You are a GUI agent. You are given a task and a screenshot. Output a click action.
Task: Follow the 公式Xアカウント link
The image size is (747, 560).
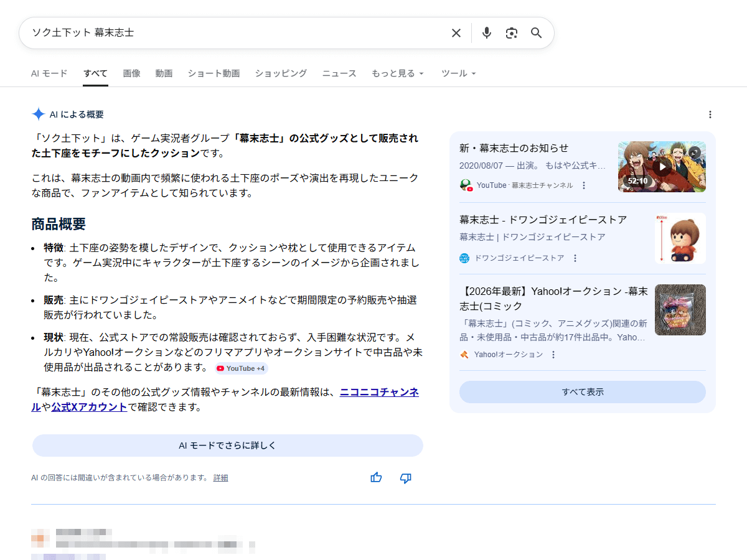click(89, 407)
